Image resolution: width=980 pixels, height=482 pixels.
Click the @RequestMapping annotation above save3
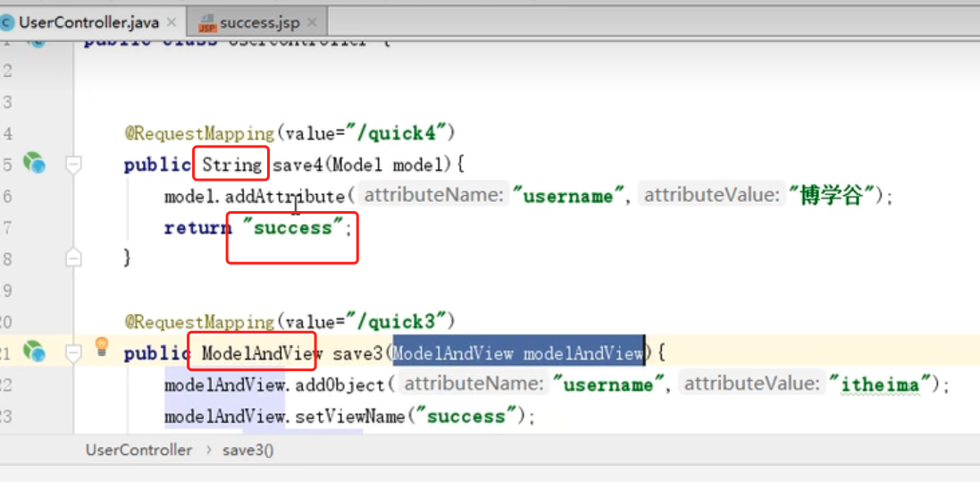pyautogui.click(x=199, y=322)
